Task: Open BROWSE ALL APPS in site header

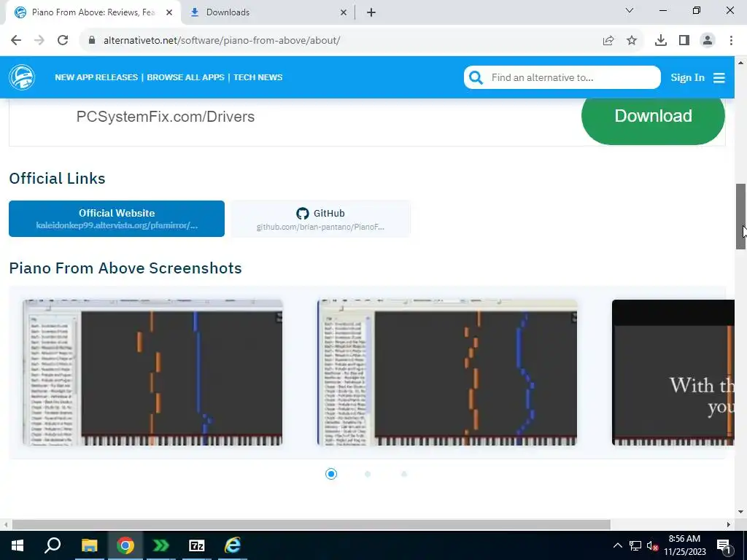Action: 185,77
